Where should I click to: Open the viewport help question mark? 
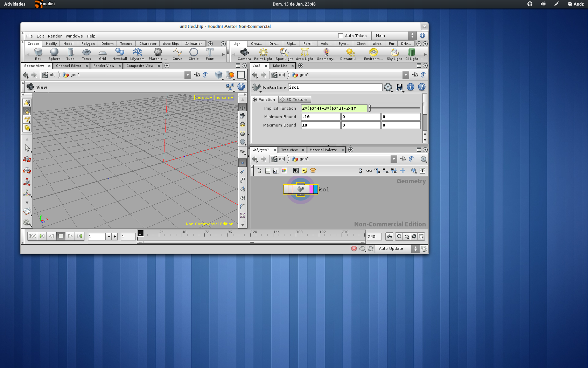[241, 87]
